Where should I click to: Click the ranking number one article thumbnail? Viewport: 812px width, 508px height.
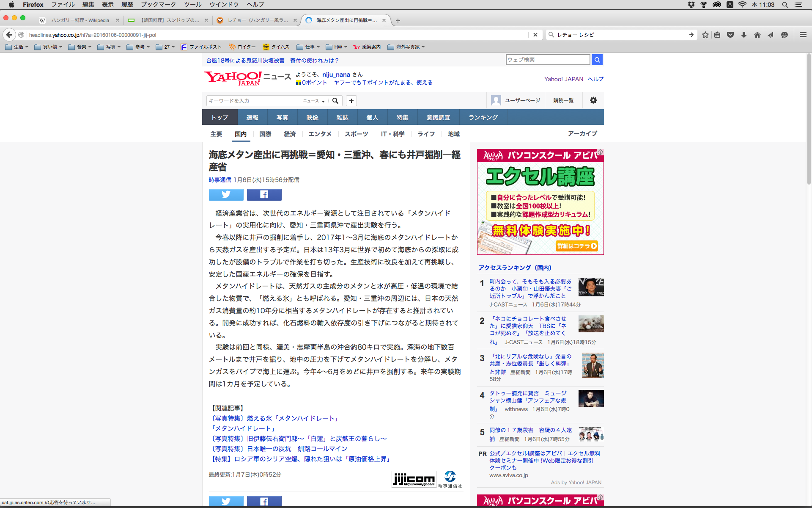tap(591, 287)
